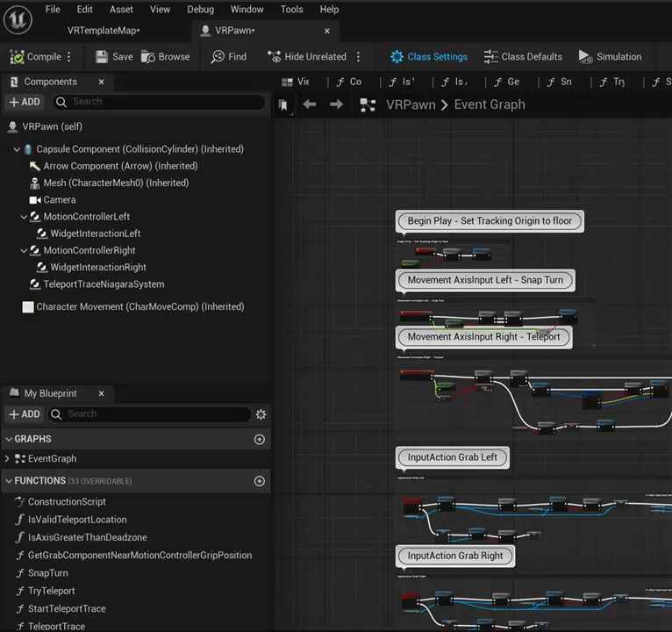Screen dimensions: 672x632
Task: Close the VRPawn tab
Action: (327, 31)
